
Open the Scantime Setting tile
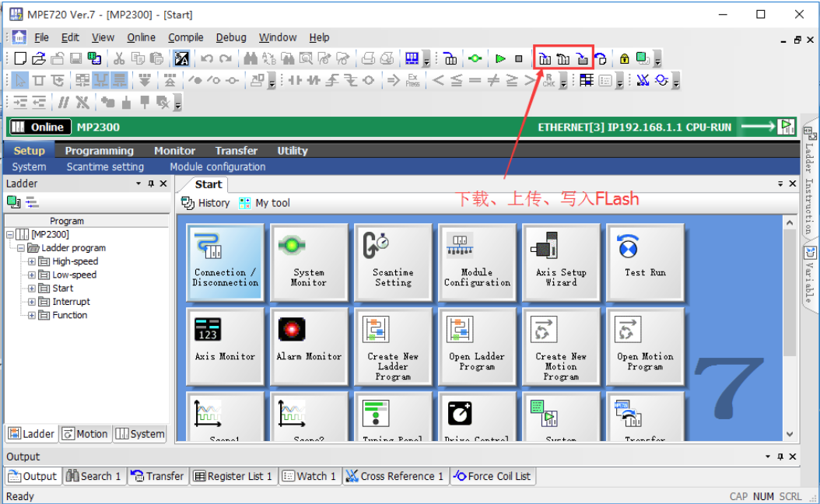pos(393,262)
